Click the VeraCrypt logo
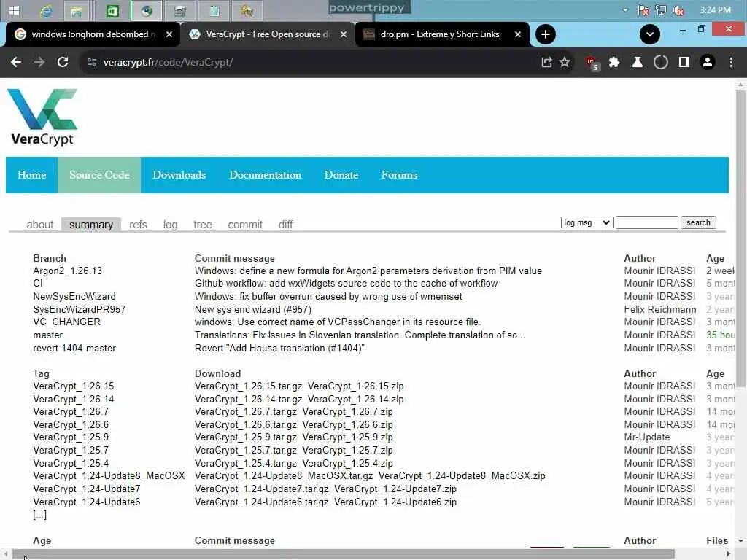Screen dimensions: 747x560 pos(42,117)
